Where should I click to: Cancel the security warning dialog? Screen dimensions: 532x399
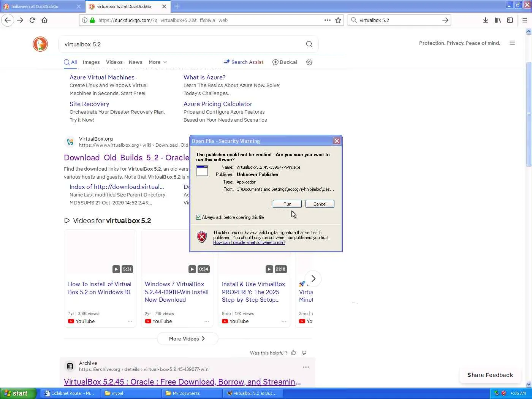[320, 204]
